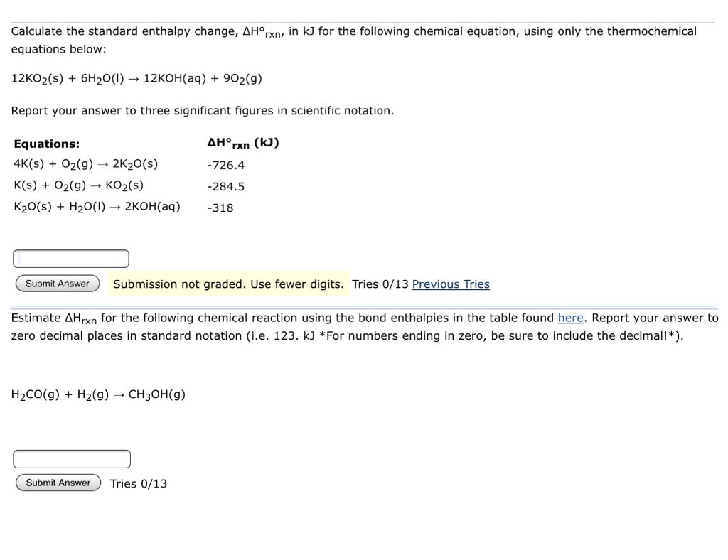Select the H2CO(g) + H2(g) reaction text

[x=98, y=394]
